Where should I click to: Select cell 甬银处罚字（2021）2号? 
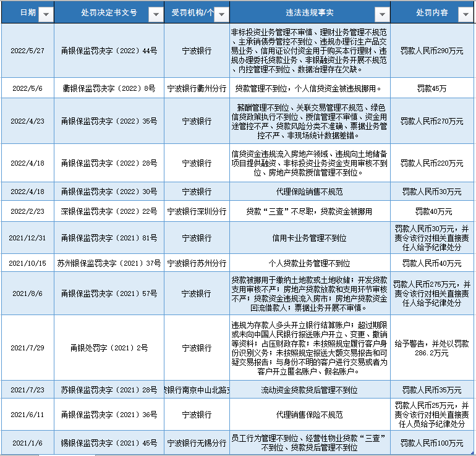coord(109,348)
